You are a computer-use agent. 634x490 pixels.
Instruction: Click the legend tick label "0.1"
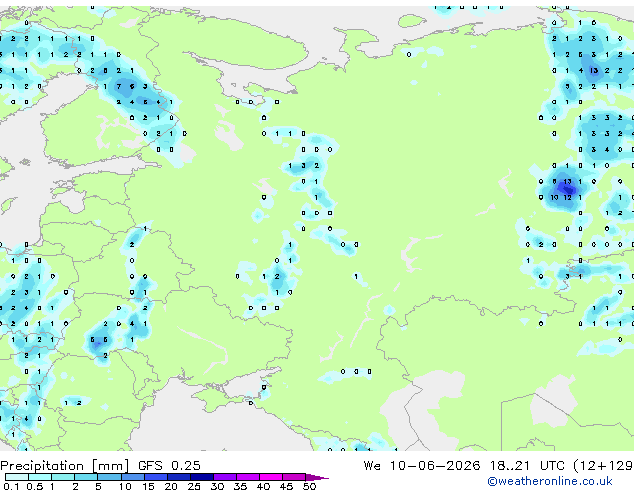11,486
